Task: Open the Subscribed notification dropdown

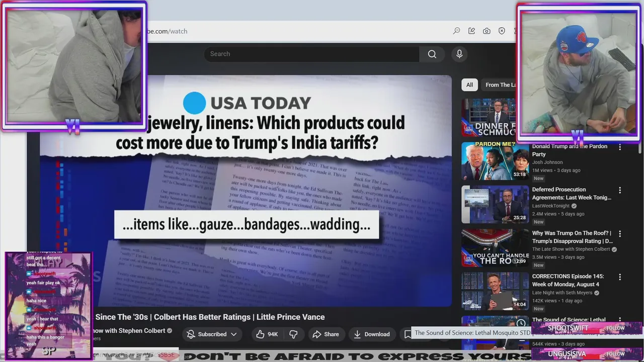Action: 211,334
